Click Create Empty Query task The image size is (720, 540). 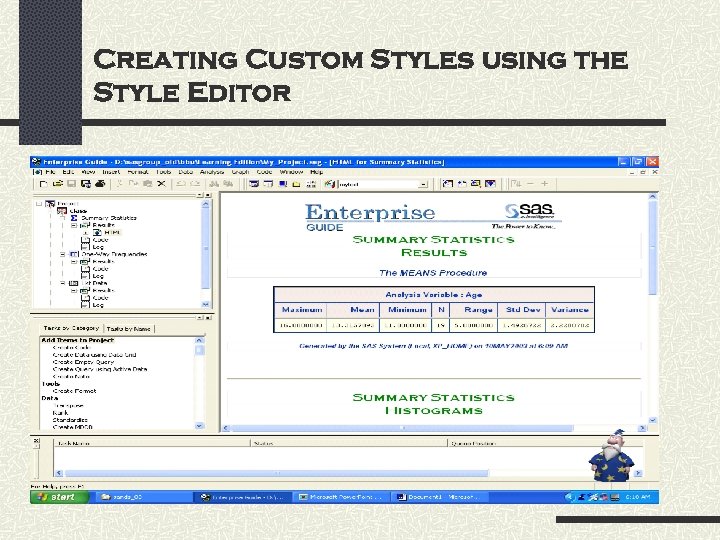(x=84, y=362)
